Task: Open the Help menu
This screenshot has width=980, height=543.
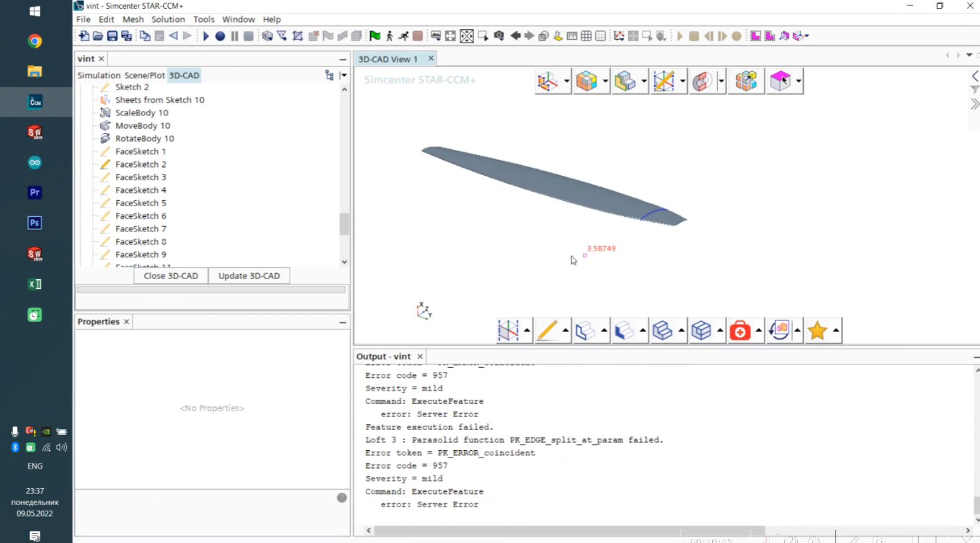Action: 272,19
